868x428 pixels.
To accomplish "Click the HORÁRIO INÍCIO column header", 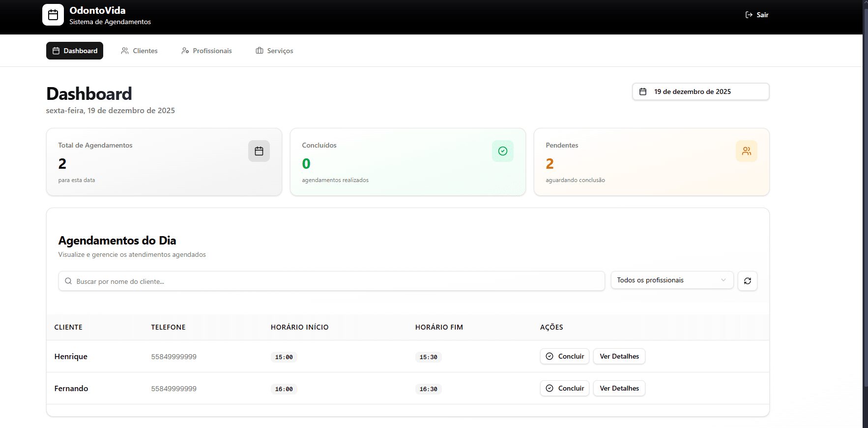I will 299,327.
